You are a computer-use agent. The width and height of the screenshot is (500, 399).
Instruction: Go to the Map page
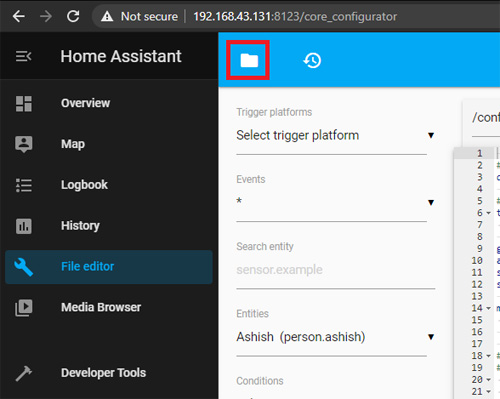pos(73,144)
